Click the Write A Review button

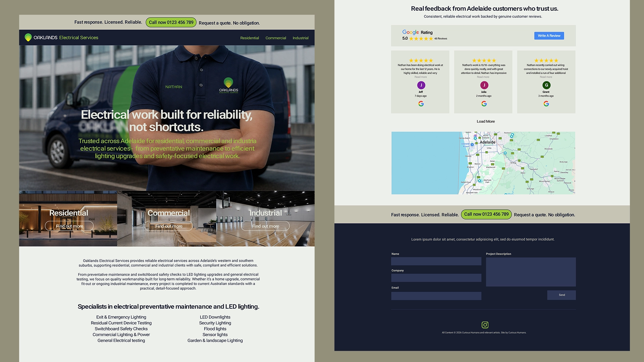tap(549, 36)
